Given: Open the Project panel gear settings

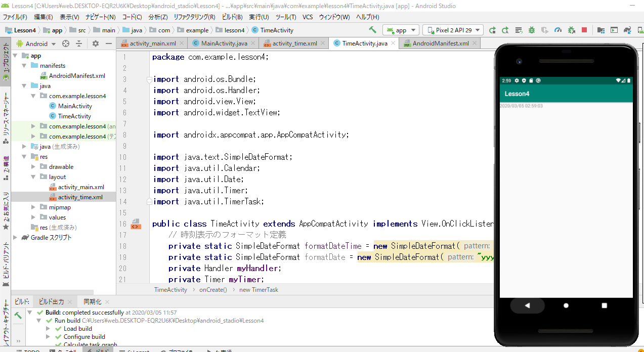Looking at the screenshot, I should coord(96,43).
